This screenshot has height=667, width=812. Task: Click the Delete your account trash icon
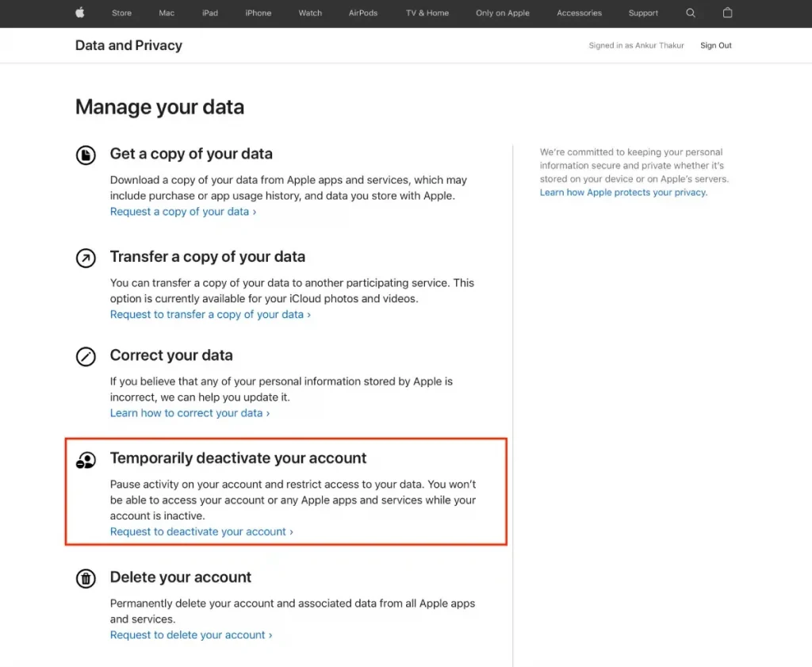click(x=86, y=578)
